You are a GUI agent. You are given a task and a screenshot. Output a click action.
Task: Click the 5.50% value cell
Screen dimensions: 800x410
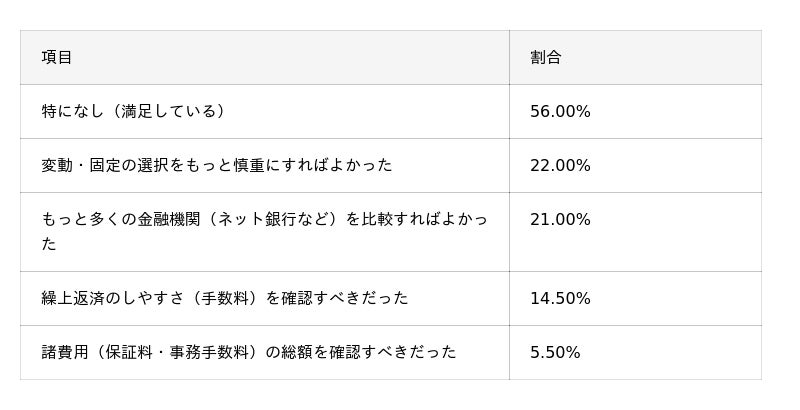[x=555, y=352]
